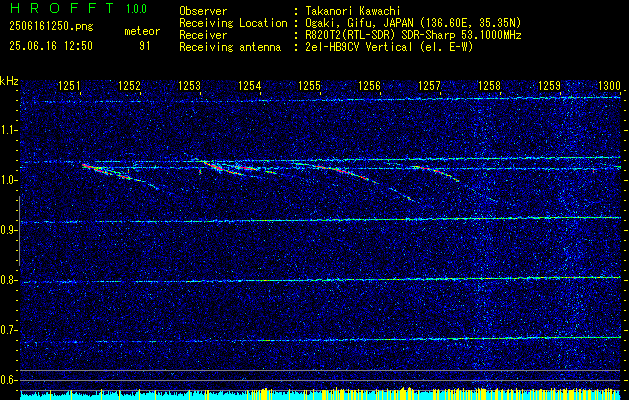
Task: Click the 1300 time marker
Action: (x=609, y=85)
